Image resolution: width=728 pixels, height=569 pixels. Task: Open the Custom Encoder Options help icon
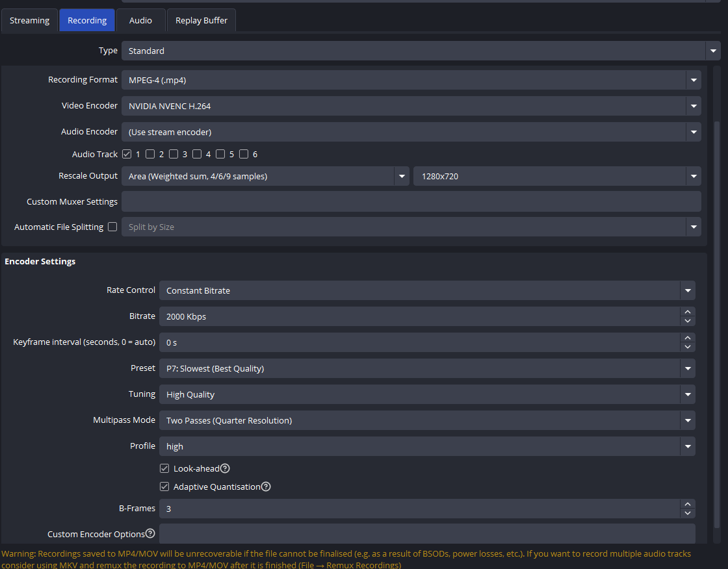[x=150, y=533]
